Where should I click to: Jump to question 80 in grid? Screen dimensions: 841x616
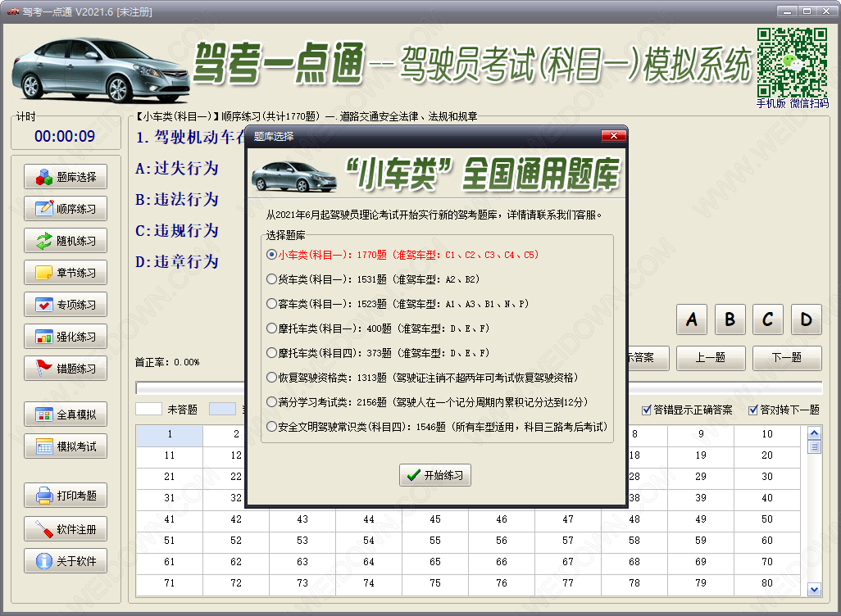pyautogui.click(x=766, y=583)
